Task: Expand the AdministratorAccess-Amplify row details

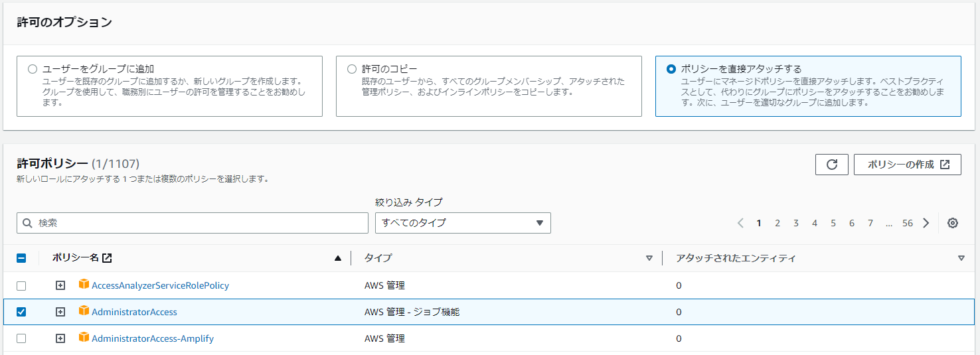Action: click(x=60, y=338)
